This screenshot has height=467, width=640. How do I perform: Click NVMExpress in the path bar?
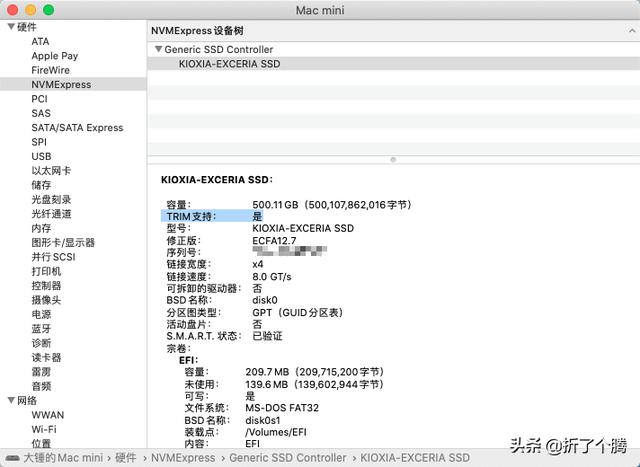[183, 458]
